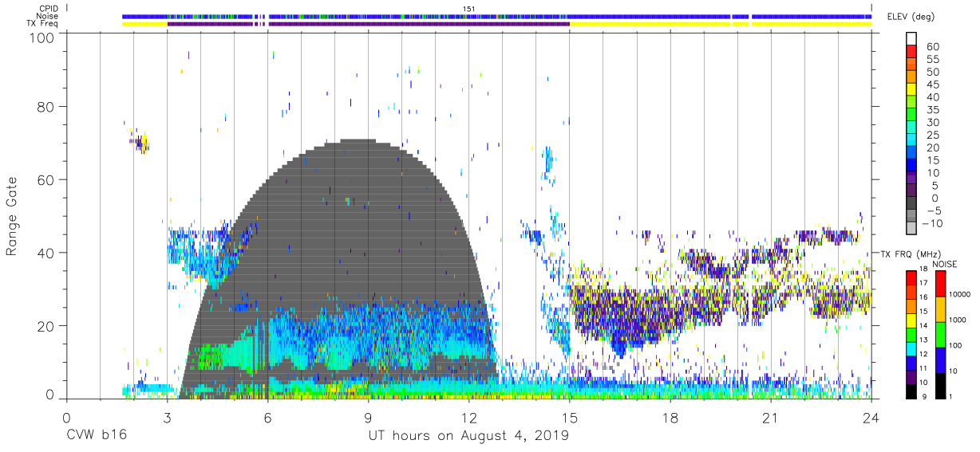Click the 15 hour tick label on the x-axis
The image size is (980, 452).
570,418
